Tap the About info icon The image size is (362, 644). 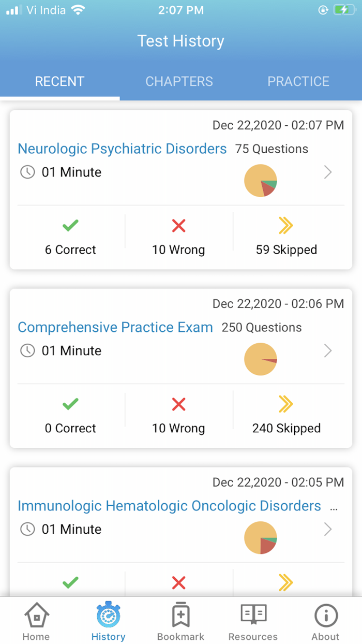[x=325, y=616]
